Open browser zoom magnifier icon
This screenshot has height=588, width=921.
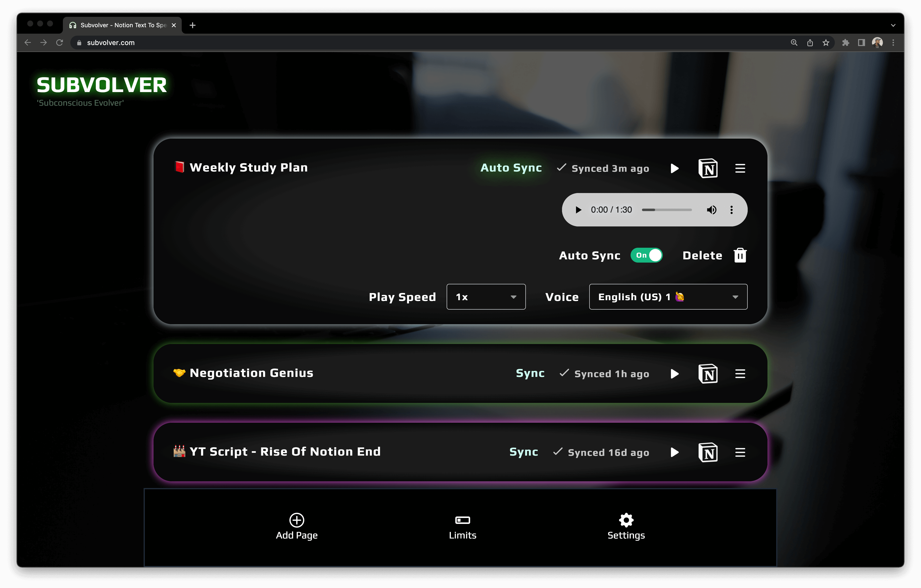tap(794, 42)
